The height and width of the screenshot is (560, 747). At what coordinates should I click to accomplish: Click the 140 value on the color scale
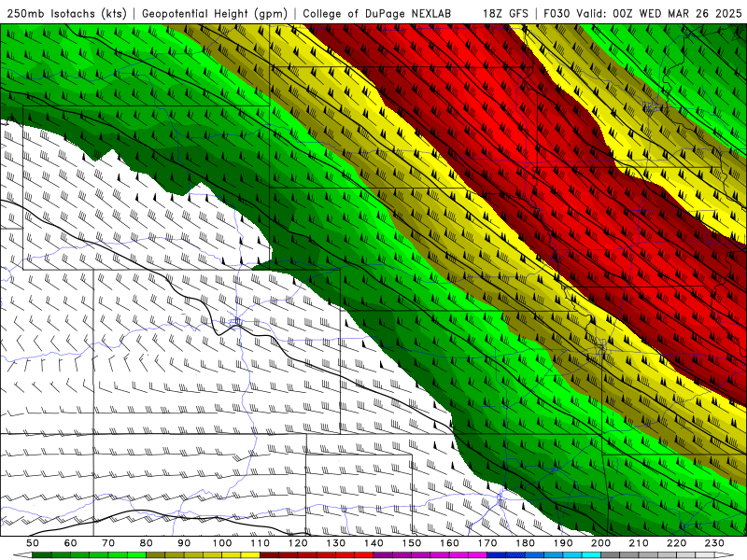click(373, 543)
